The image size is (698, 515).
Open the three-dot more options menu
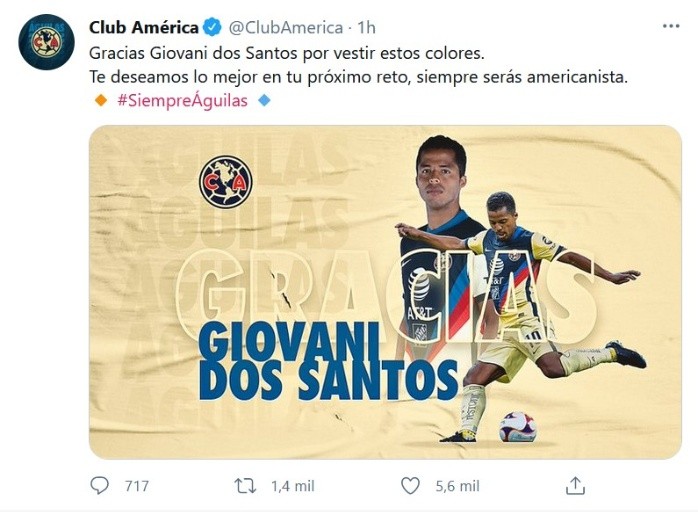671,26
